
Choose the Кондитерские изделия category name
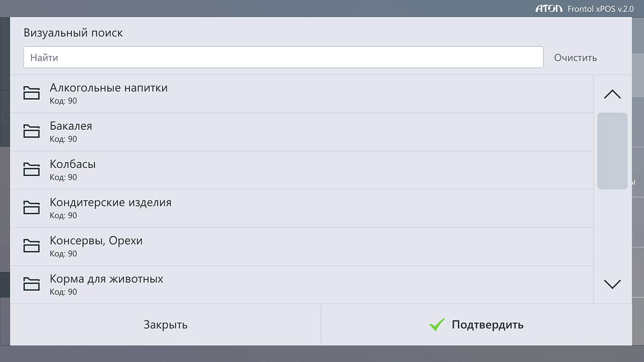click(111, 203)
